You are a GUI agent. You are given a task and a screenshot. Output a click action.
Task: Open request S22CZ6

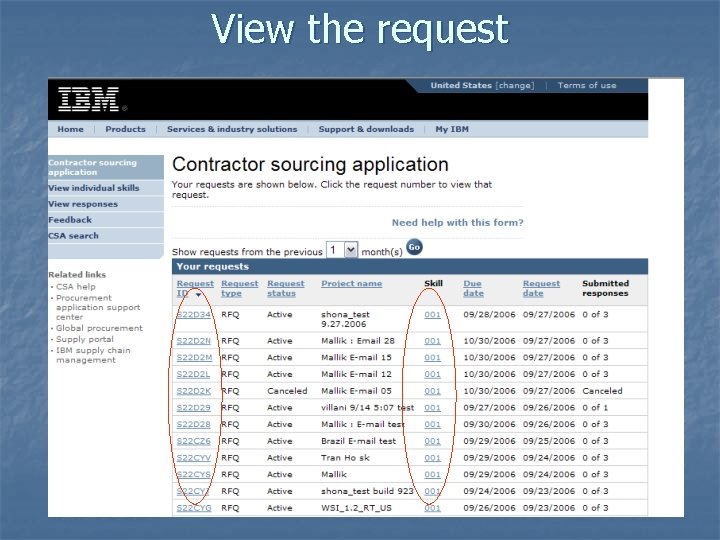pyautogui.click(x=193, y=441)
